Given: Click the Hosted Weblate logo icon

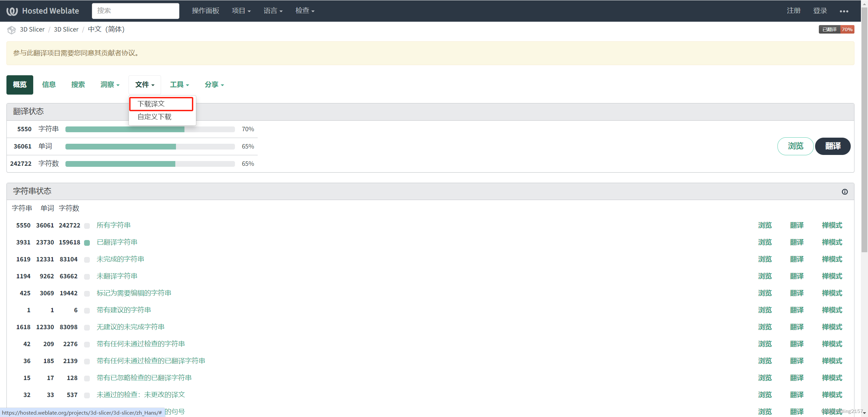Looking at the screenshot, I should coord(12,11).
